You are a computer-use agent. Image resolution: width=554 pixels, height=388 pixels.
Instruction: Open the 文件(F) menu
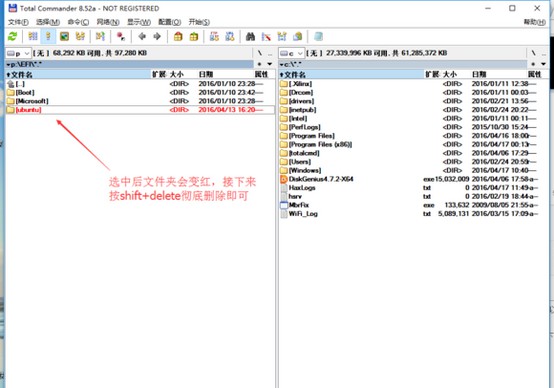coord(18,22)
